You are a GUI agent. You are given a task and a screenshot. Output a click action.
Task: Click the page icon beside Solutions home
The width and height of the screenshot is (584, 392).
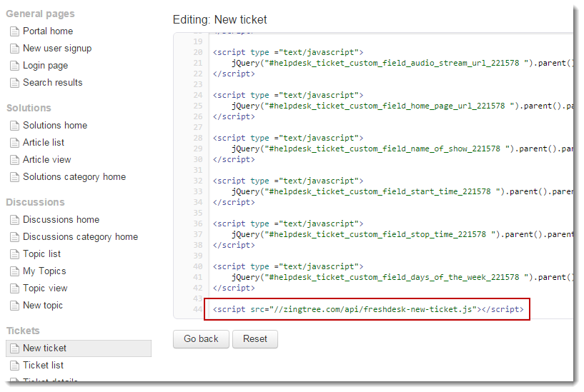tap(14, 126)
